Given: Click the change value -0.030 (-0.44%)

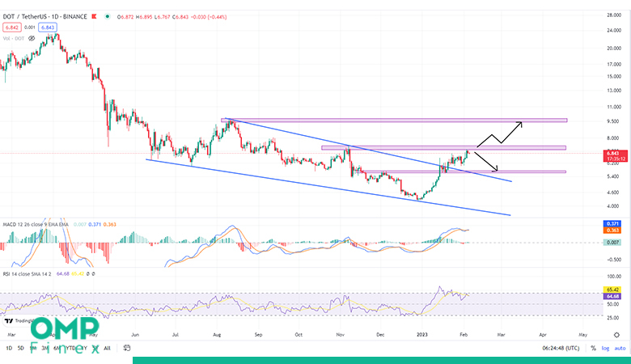Looking at the screenshot, I should pyautogui.click(x=209, y=17).
